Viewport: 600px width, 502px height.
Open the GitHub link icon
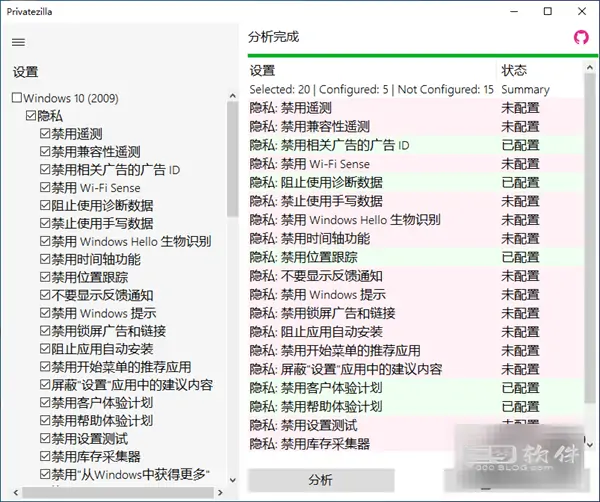(x=581, y=37)
